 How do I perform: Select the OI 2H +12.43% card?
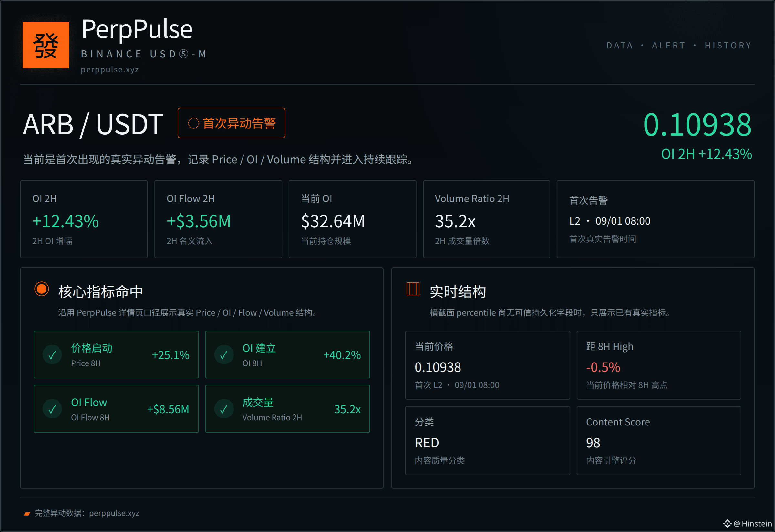coord(84,219)
